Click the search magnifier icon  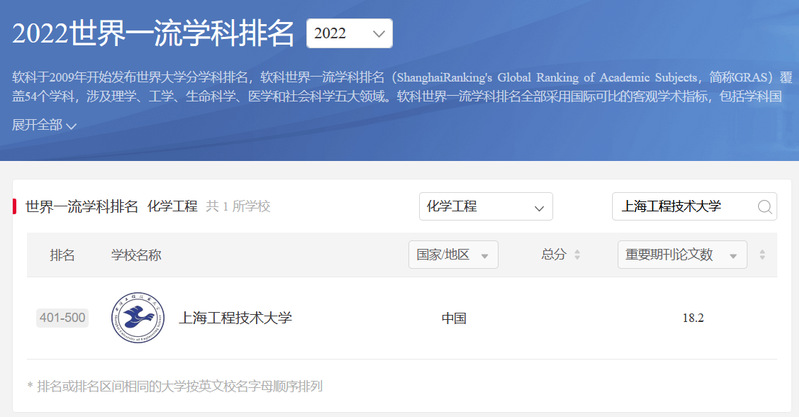coord(765,207)
